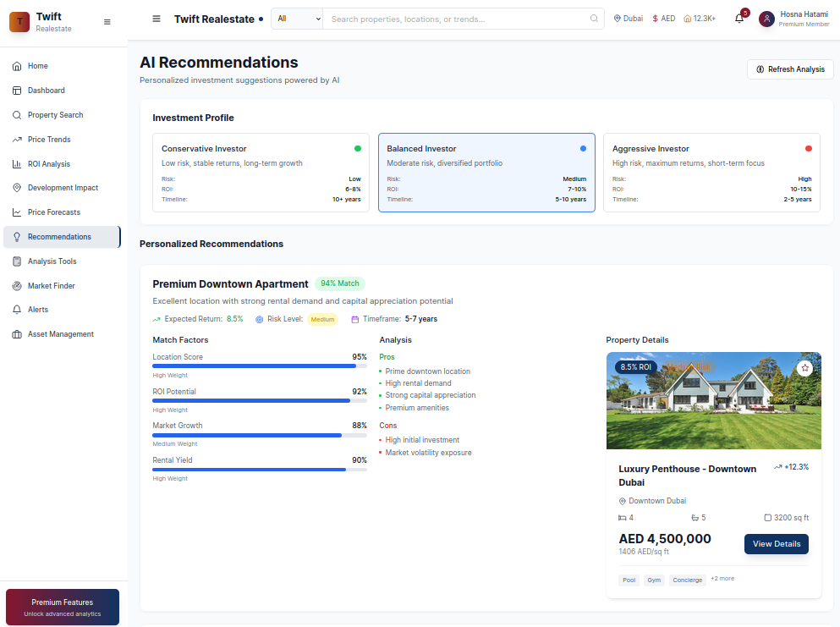Select the Aggressive Investor profile
Image resolution: width=840 pixels, height=627 pixels.
coord(711,173)
